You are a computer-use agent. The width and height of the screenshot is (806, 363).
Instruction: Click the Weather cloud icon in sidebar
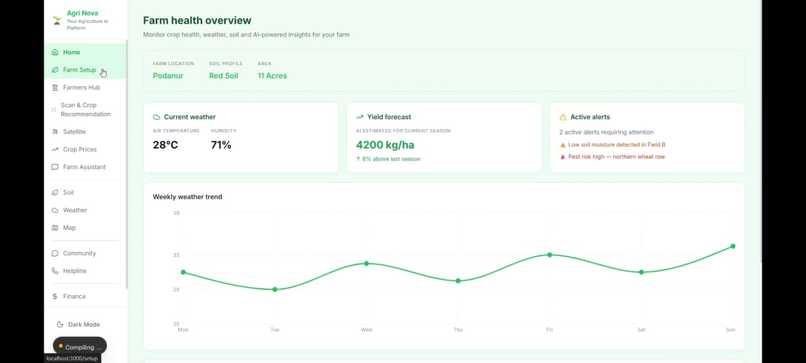pyautogui.click(x=54, y=210)
